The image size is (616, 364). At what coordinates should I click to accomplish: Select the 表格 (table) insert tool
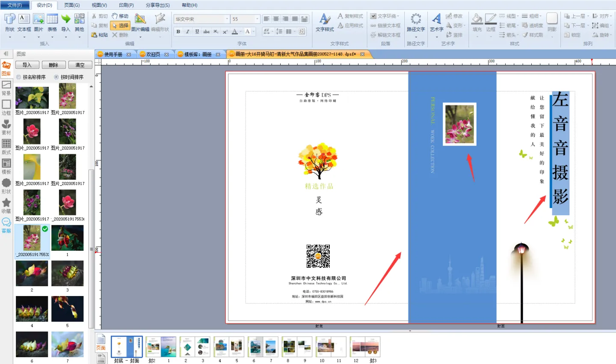tap(52, 19)
